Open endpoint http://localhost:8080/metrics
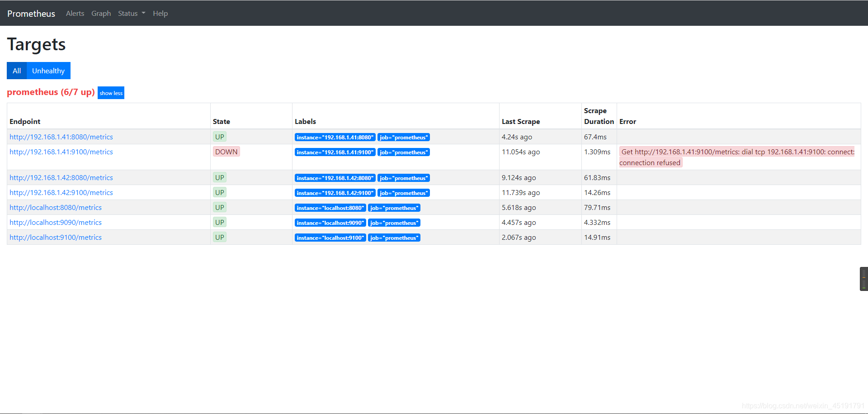868x414 pixels. 56,207
